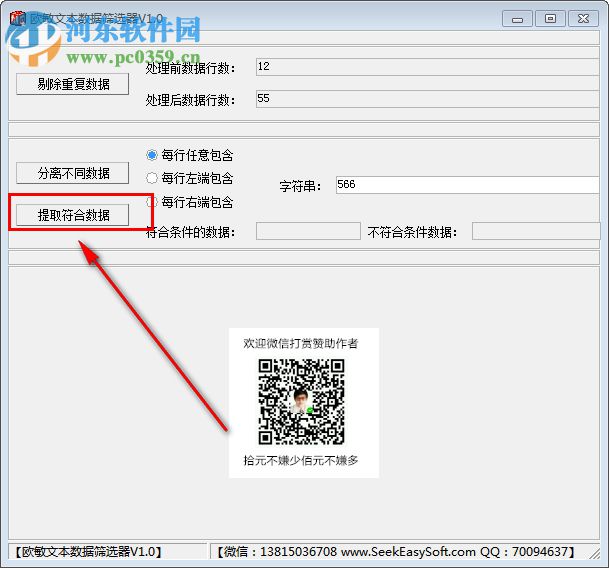Viewport: 609px width, 568px height.
Task: Select the 每行左端包含 radio option
Action: pyautogui.click(x=190, y=178)
